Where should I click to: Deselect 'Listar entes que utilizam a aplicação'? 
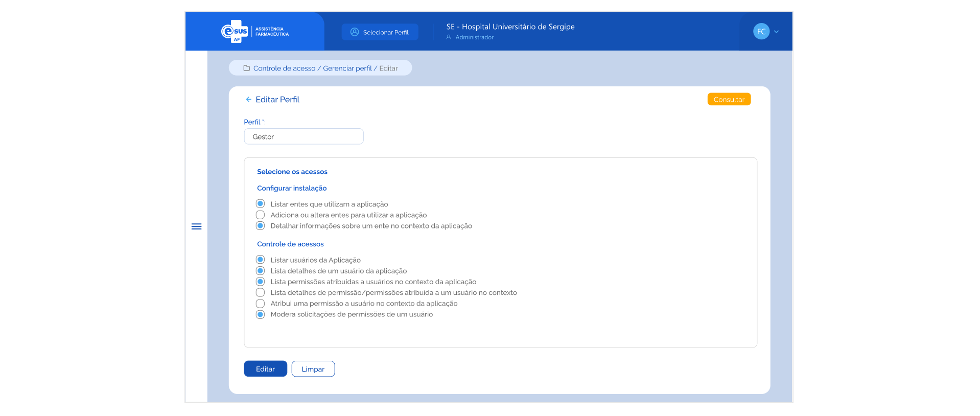pos(260,204)
